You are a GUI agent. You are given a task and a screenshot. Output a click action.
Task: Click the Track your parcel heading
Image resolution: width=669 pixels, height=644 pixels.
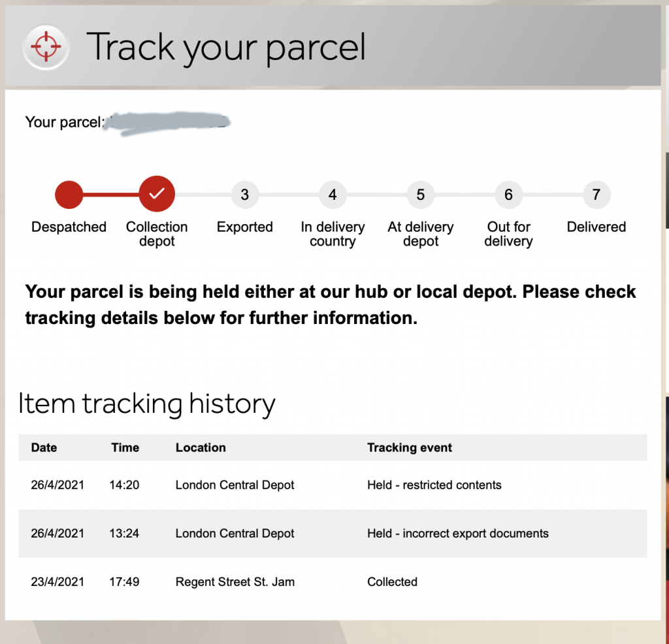tap(226, 47)
